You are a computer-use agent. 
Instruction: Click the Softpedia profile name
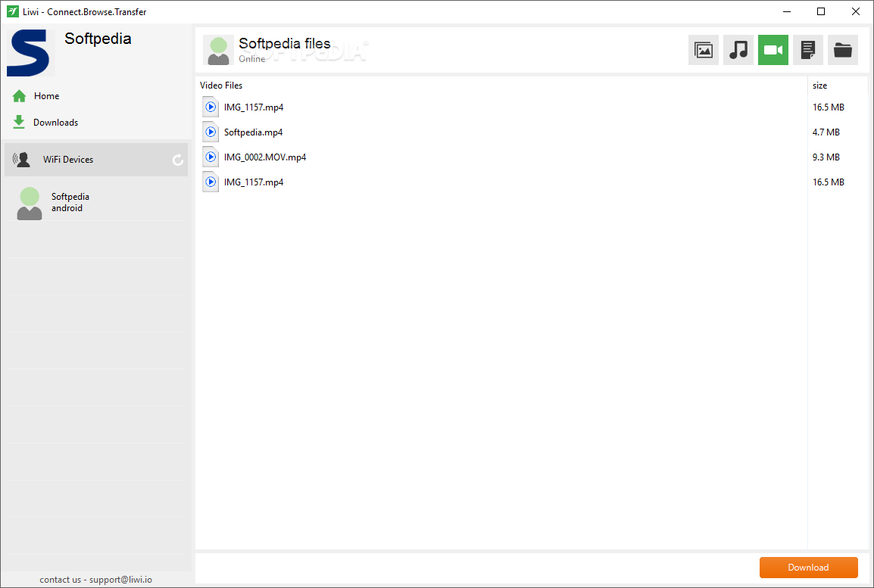[x=98, y=39]
